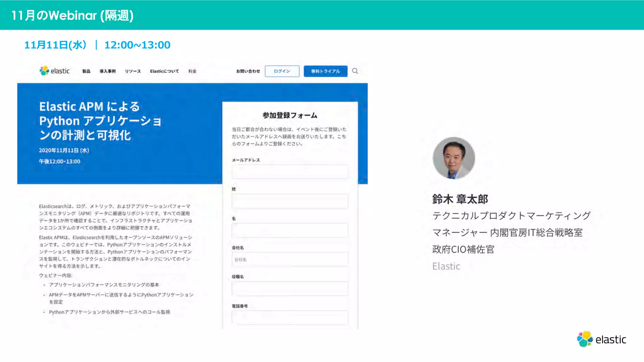Click the gray Elastic company text

(x=446, y=266)
